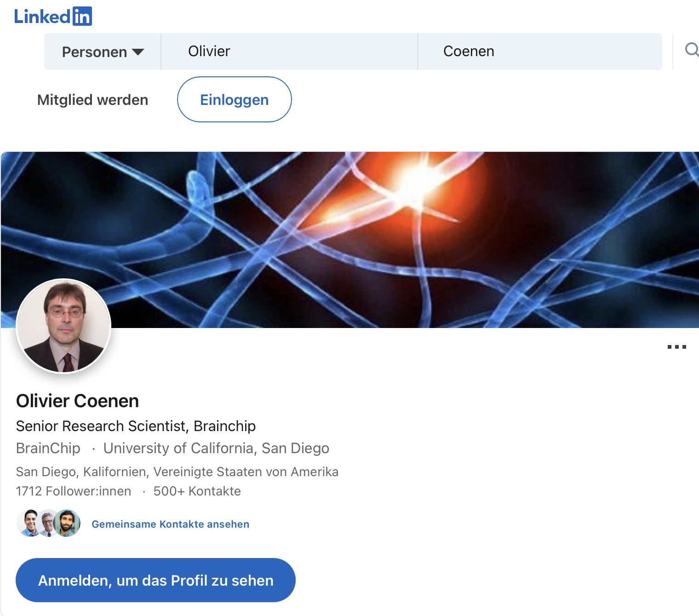Click the Olivier Coenen name heading
The width and height of the screenshot is (699, 616).
point(77,401)
